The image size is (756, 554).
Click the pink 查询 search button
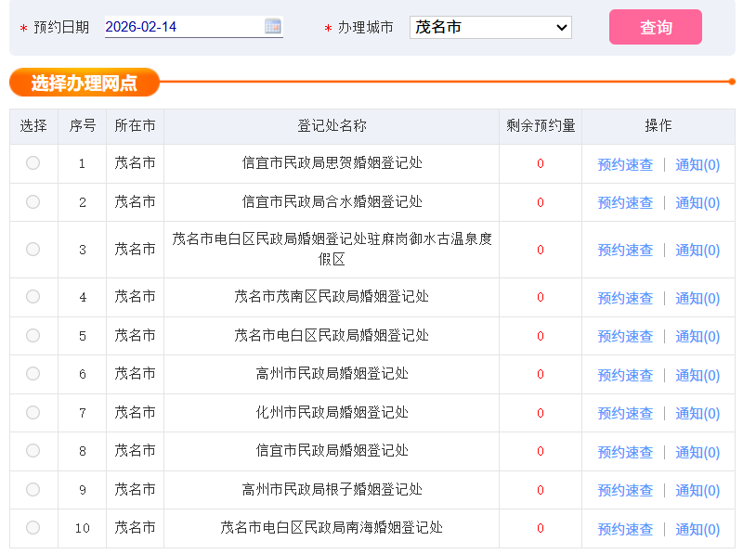click(655, 27)
